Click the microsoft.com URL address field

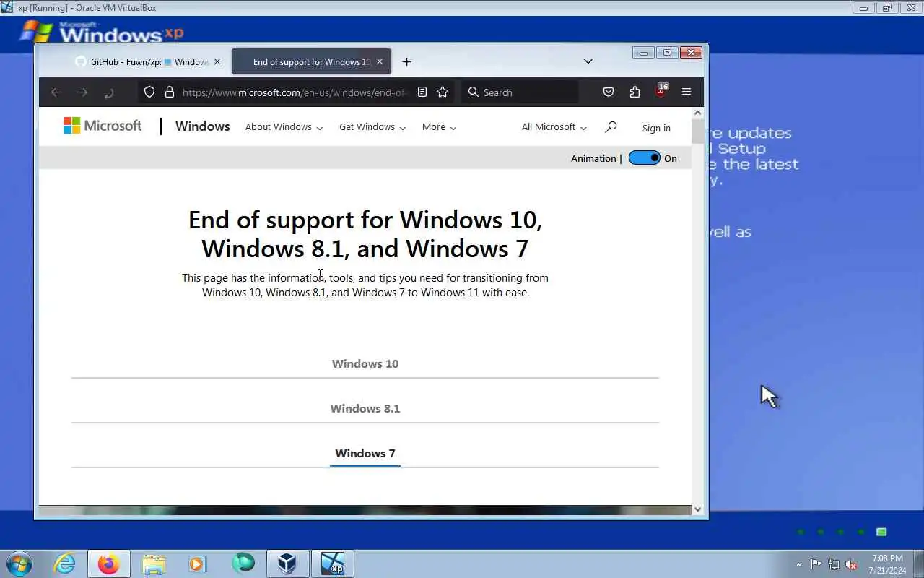(295, 92)
